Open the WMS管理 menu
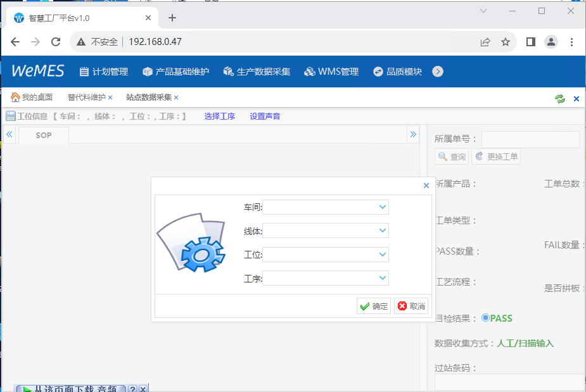This screenshot has width=586, height=392. click(331, 72)
